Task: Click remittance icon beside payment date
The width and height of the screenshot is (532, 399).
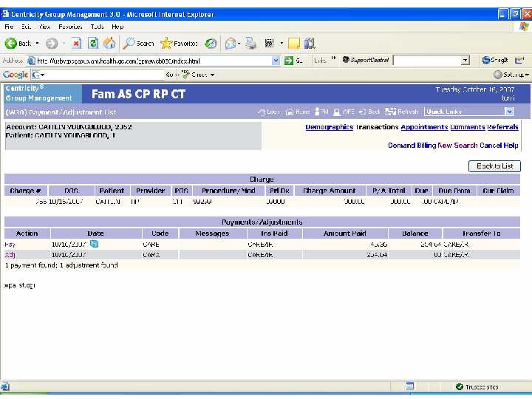Action: click(95, 244)
